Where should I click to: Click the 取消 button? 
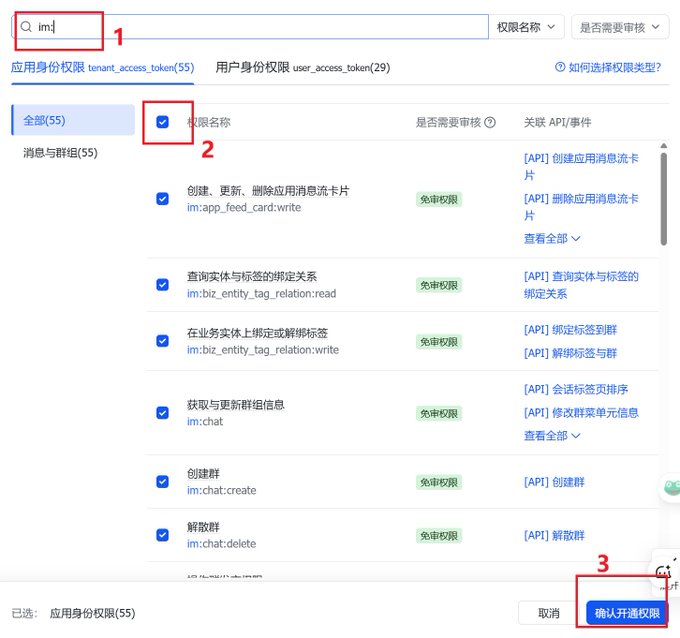click(x=549, y=613)
